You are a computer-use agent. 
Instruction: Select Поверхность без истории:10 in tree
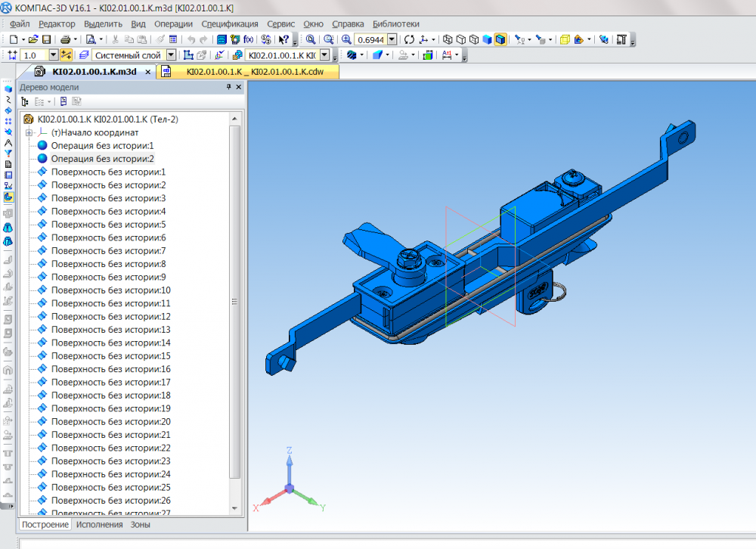(x=110, y=290)
